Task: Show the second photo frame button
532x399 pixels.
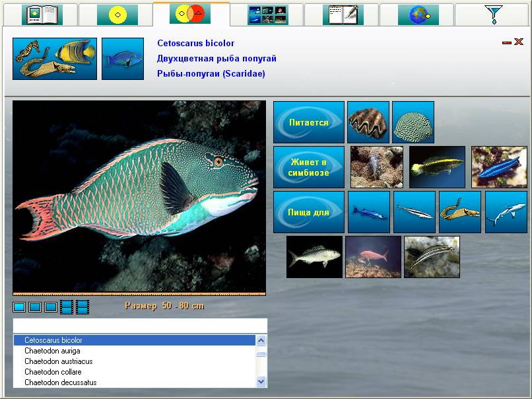Action: click(35, 307)
